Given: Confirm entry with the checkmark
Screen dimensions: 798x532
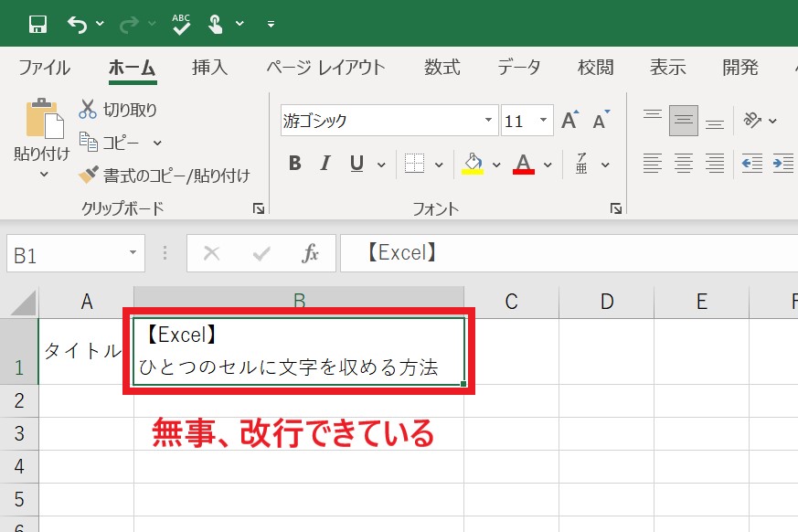Looking at the screenshot, I should click(261, 253).
